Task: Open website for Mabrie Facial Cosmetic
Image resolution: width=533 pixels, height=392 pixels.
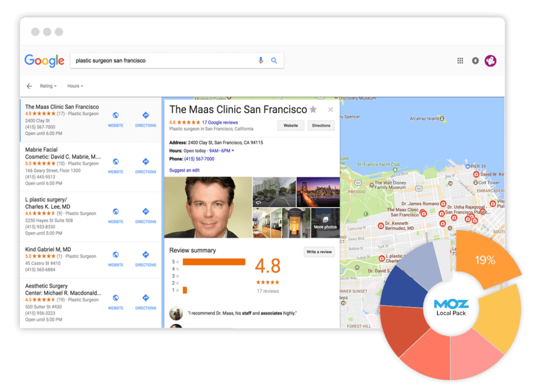Action: coord(116,166)
